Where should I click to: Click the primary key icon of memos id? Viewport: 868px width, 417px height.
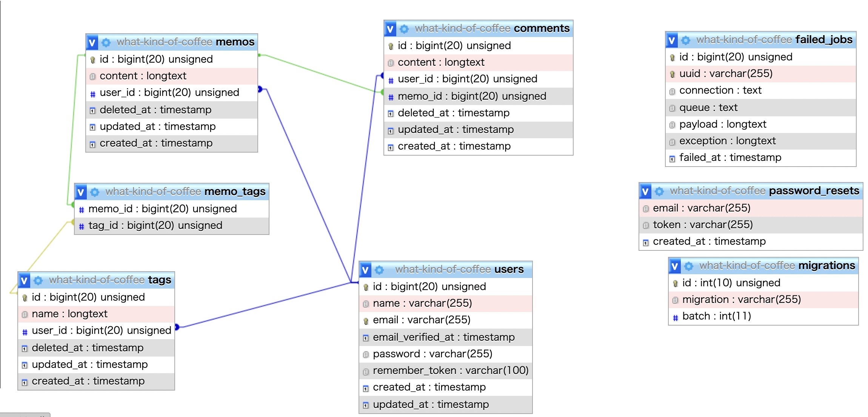click(x=92, y=60)
